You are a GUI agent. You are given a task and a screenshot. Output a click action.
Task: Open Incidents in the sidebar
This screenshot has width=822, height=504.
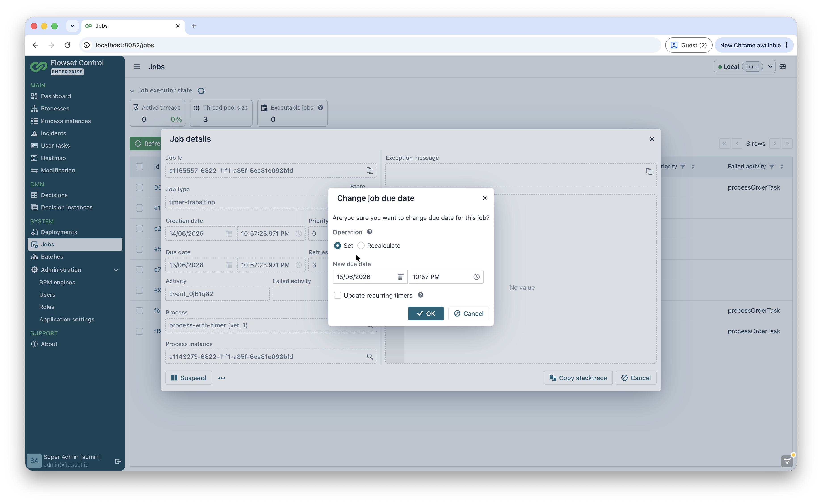coord(53,133)
